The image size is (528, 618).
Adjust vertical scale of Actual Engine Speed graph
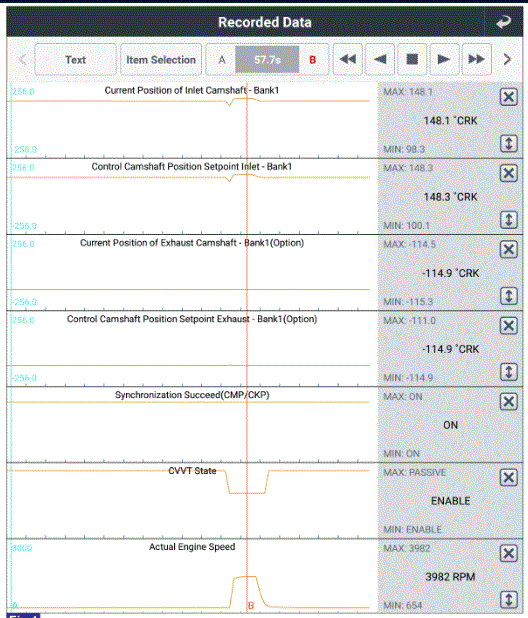509,599
